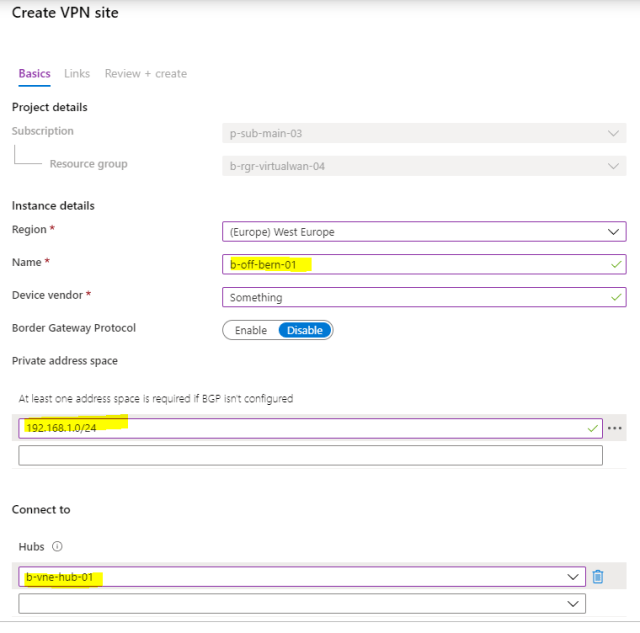640x633 pixels.
Task: Select Disable for Border Gateway Protocol
Action: (x=305, y=330)
